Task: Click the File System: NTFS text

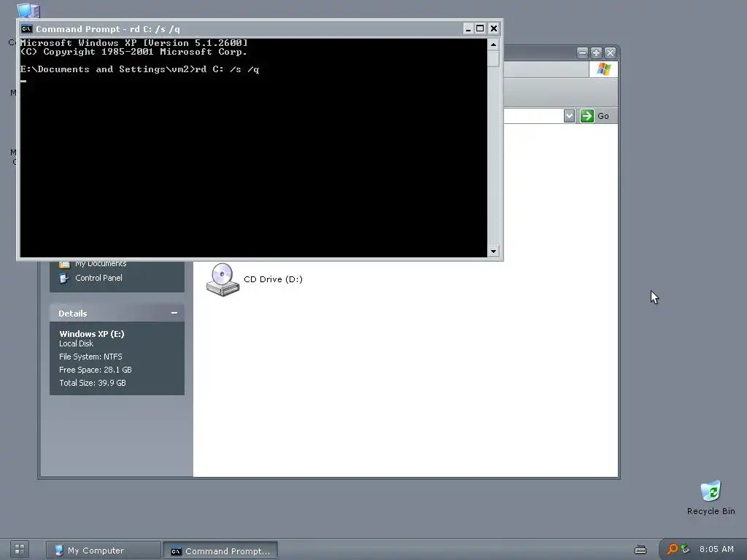Action: pyautogui.click(x=90, y=357)
